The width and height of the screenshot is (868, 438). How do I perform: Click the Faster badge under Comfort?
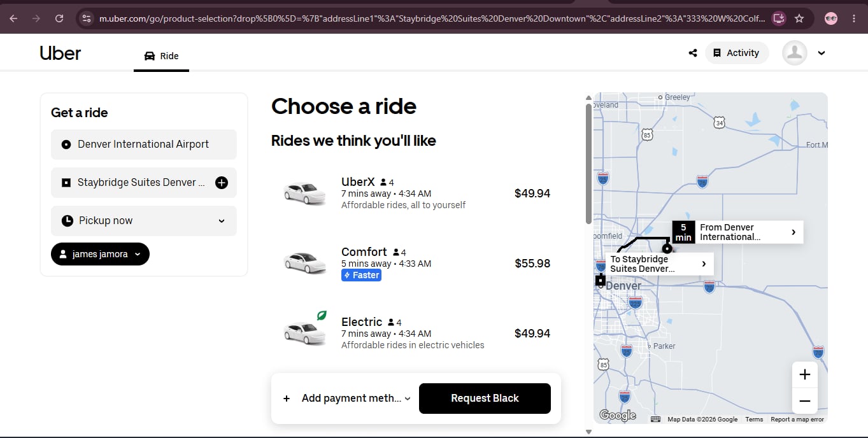click(x=361, y=275)
